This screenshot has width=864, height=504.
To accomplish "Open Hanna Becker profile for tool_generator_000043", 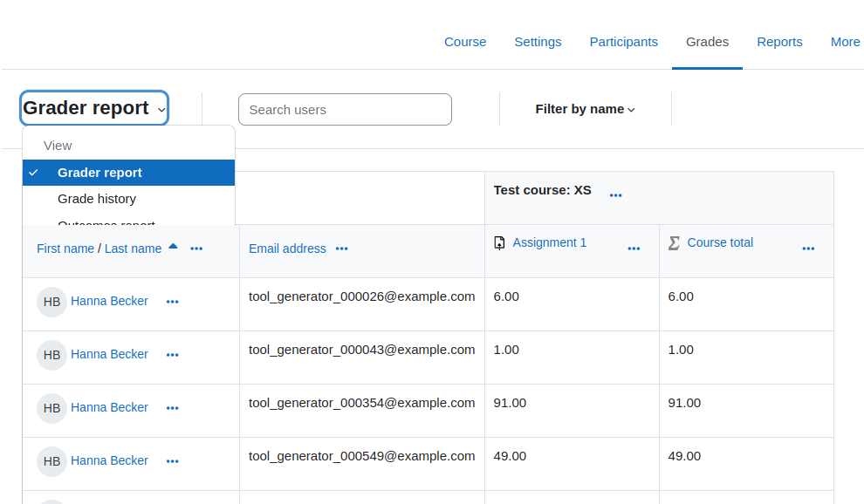I will point(109,354).
